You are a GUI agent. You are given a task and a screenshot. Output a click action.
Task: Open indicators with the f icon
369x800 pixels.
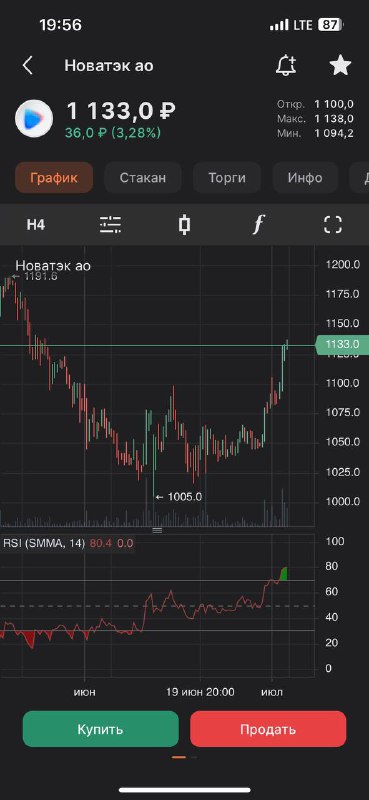259,224
